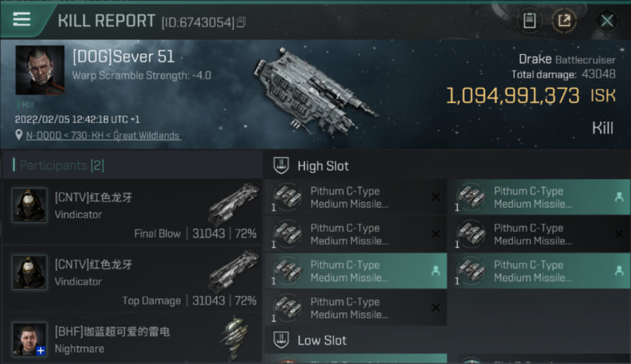Click the High Slot shield icon
Viewport: 631px width, 364px height.
(x=282, y=165)
